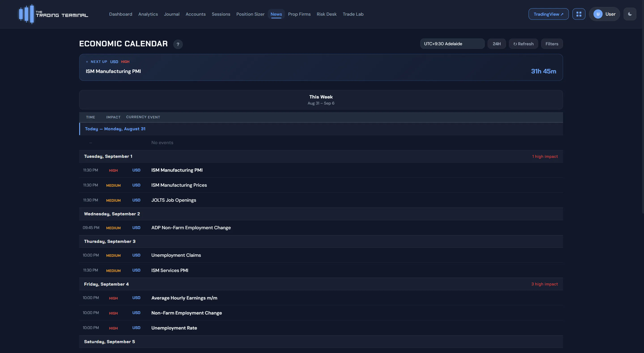Toggle dark mode moon icon
The height and width of the screenshot is (353, 644).
click(630, 14)
